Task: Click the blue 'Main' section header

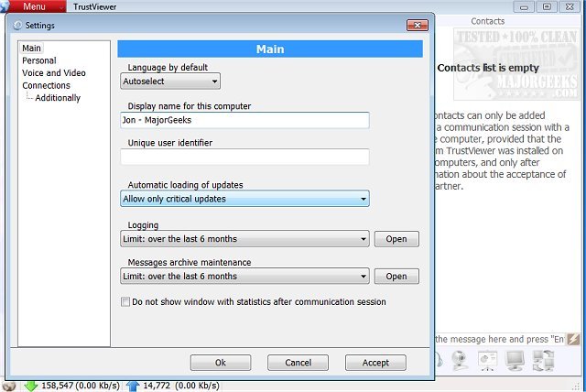Action: tap(270, 49)
